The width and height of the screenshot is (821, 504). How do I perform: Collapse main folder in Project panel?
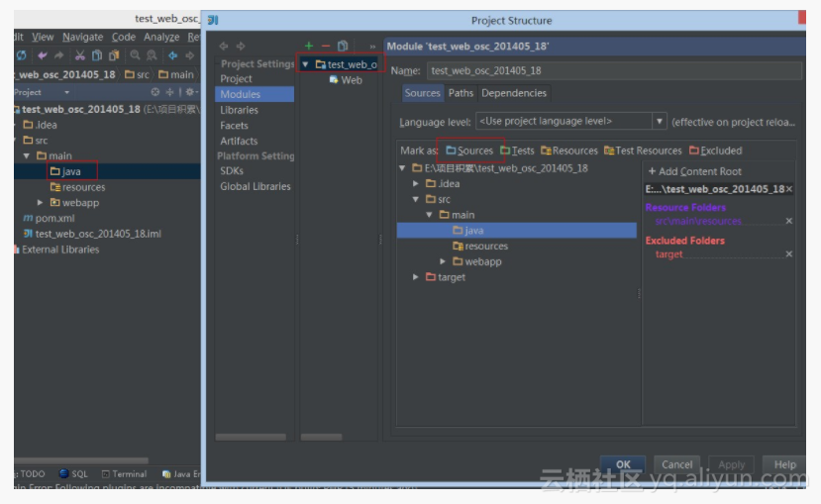tap(26, 156)
